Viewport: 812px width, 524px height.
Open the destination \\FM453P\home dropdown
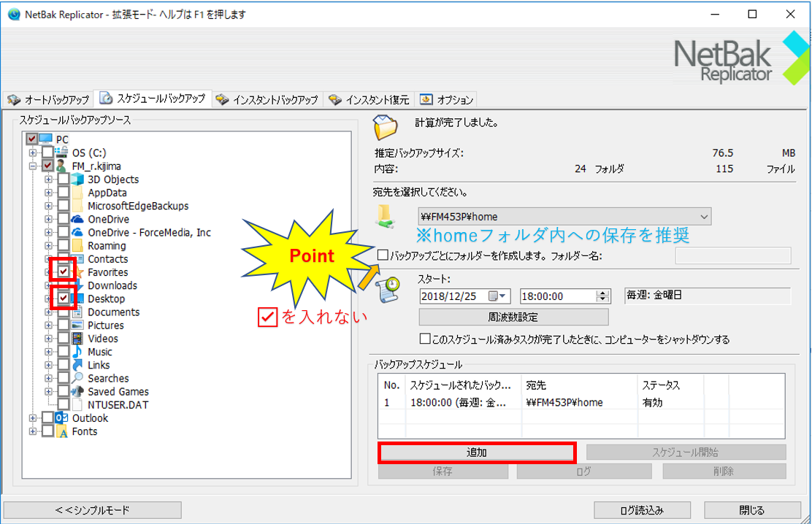703,217
